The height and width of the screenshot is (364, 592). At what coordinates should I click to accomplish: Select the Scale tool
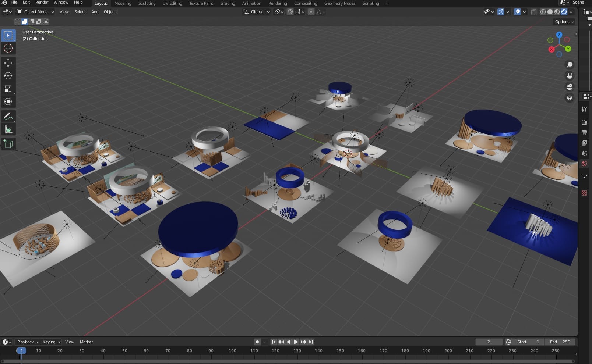(8, 89)
